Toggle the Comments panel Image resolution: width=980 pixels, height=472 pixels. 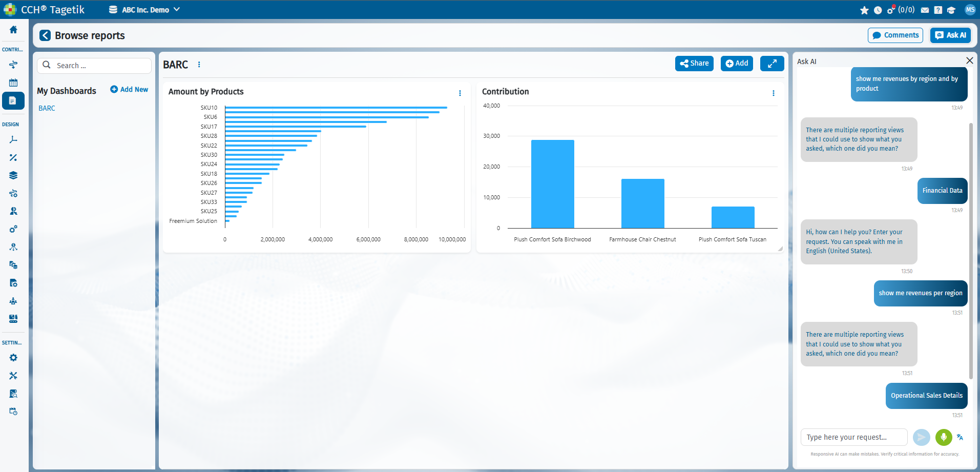click(x=895, y=35)
